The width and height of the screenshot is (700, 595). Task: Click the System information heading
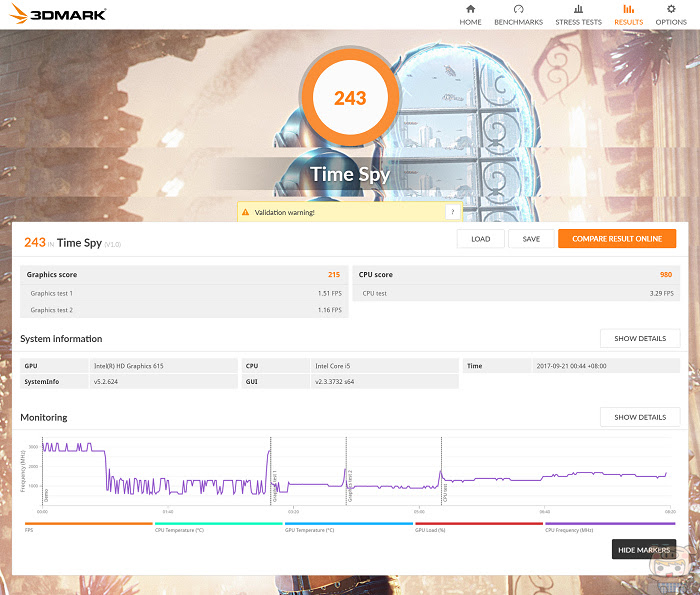[x=61, y=339]
